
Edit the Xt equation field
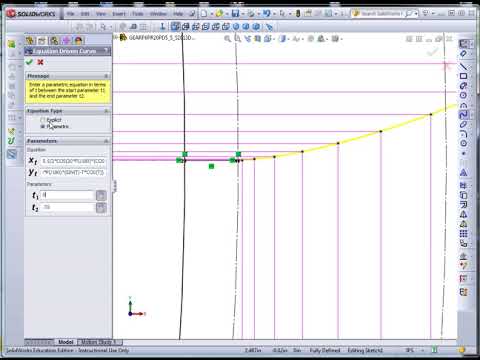pos(73,161)
